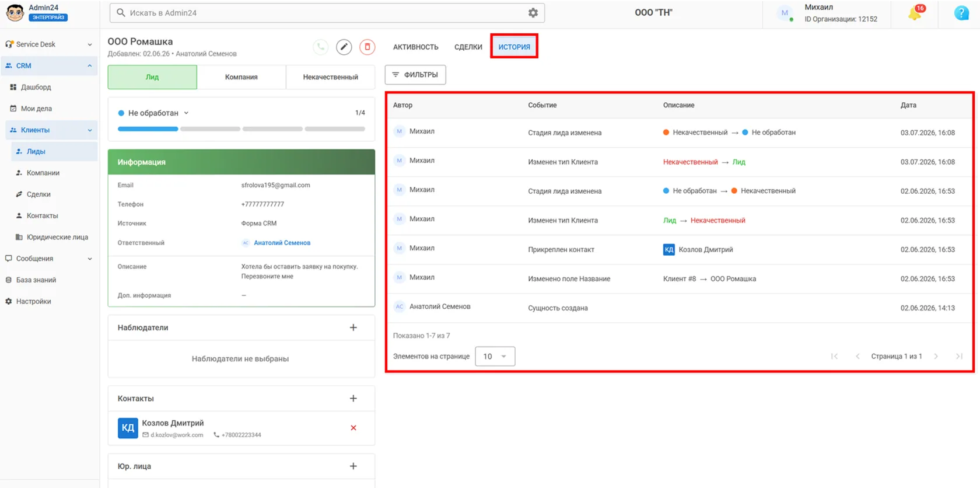Screen dimensions: 980x488
Task: Open the help question mark icon
Action: point(961,13)
